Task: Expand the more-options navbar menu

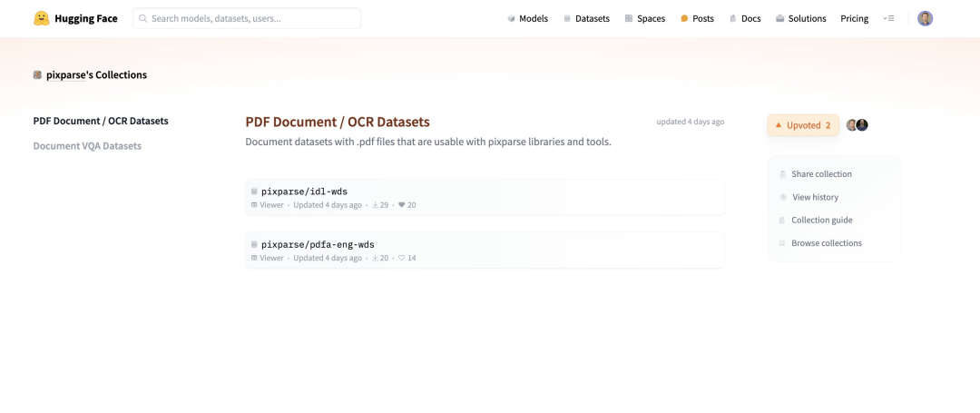Action: (888, 19)
